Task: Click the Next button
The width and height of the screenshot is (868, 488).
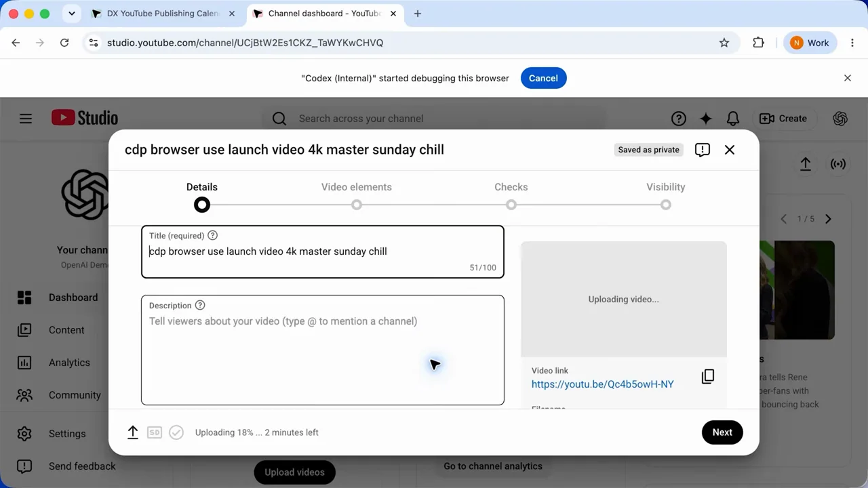Action: [722, 432]
